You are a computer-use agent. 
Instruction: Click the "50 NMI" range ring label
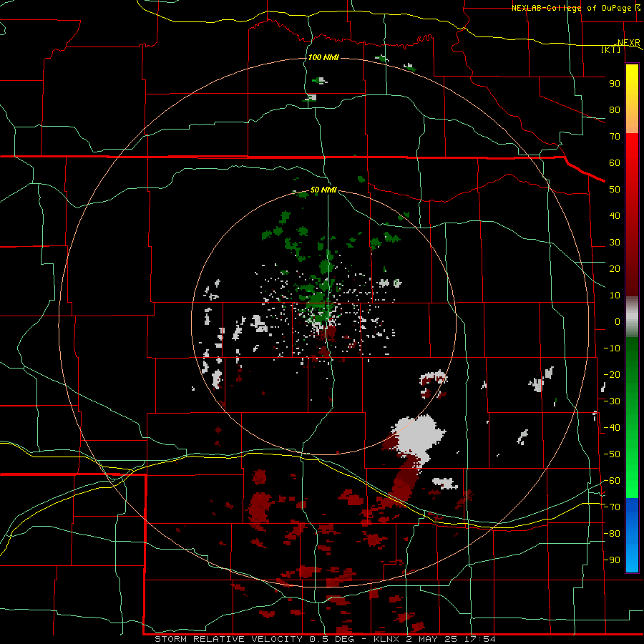point(323,190)
